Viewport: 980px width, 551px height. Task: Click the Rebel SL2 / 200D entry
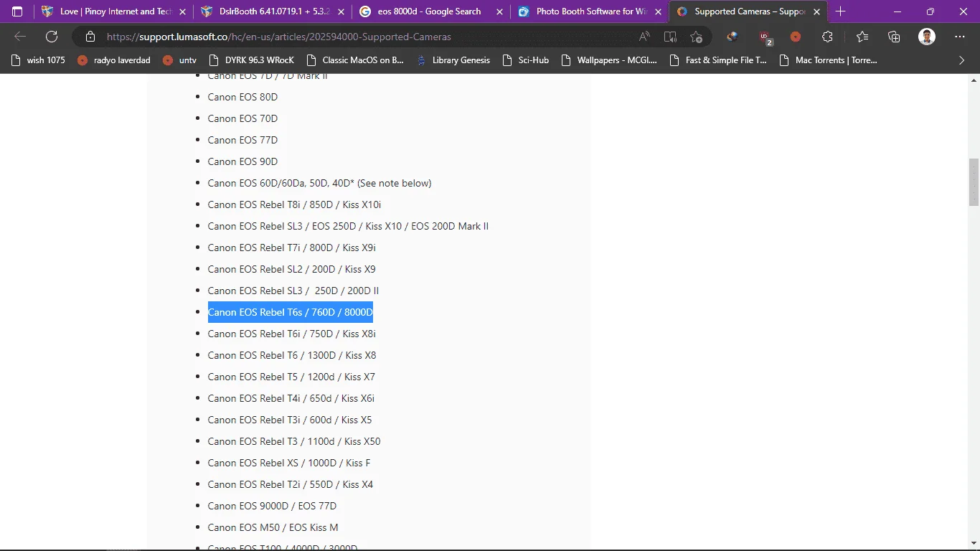[x=291, y=269]
